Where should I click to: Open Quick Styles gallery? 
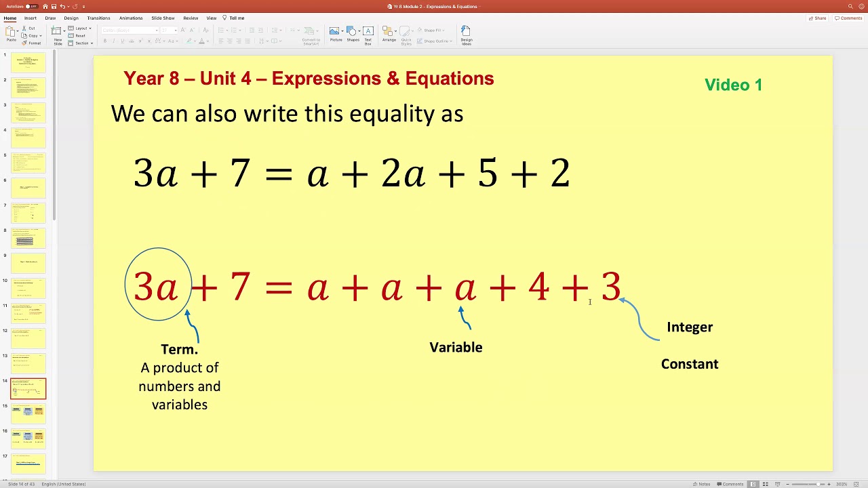406,36
